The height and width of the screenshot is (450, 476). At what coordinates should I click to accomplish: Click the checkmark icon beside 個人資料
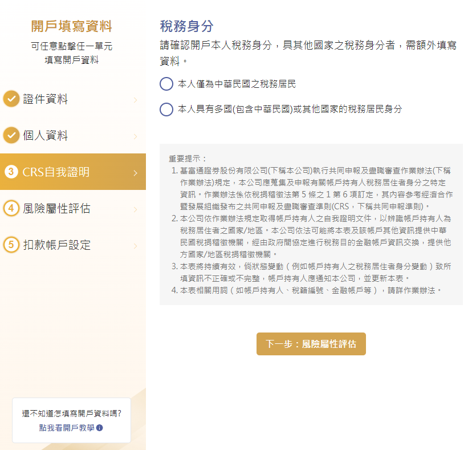point(11,135)
